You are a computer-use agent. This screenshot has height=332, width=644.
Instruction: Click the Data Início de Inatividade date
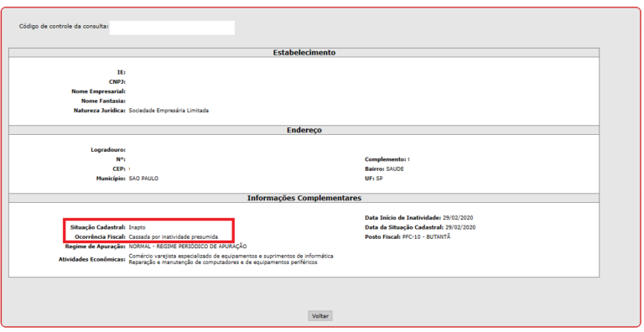pyautogui.click(x=458, y=218)
